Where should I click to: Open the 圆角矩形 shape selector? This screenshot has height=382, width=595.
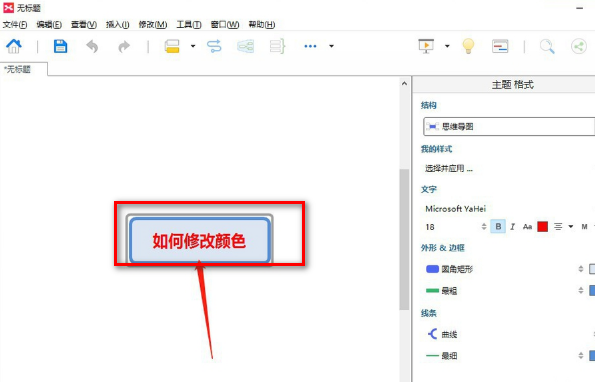[449, 269]
